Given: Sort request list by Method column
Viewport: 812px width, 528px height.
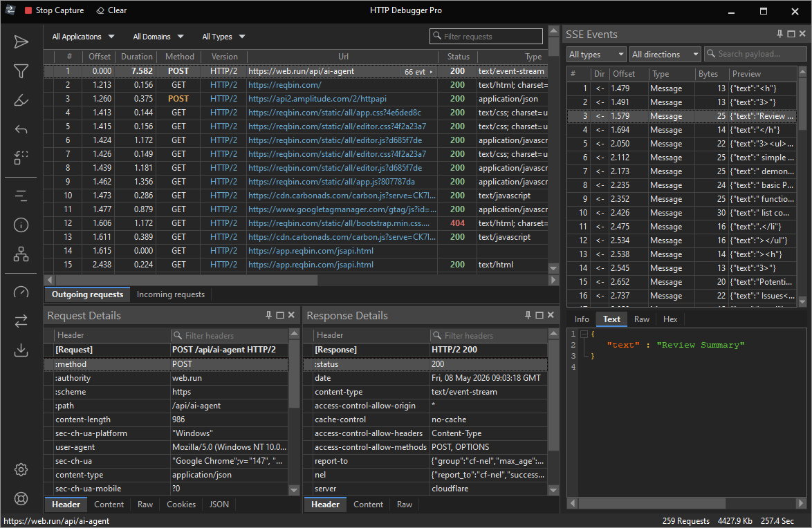Looking at the screenshot, I should coord(179,57).
